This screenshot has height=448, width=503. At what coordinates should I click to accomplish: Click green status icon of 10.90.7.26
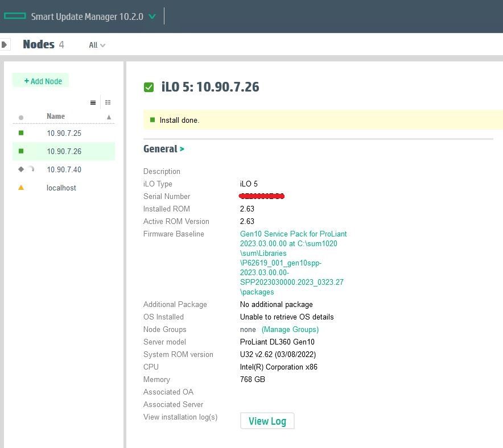point(21,151)
